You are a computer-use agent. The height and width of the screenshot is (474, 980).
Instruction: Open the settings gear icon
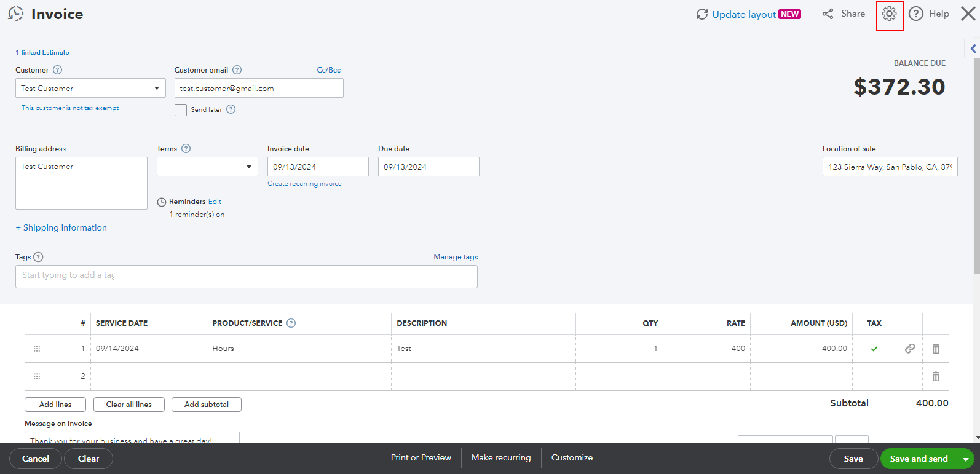[x=889, y=14]
